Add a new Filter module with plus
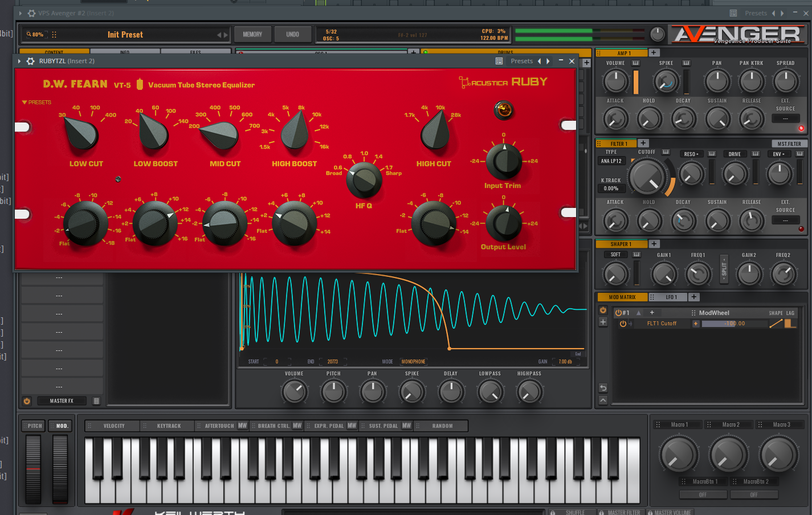The height and width of the screenshot is (515, 812). point(643,143)
